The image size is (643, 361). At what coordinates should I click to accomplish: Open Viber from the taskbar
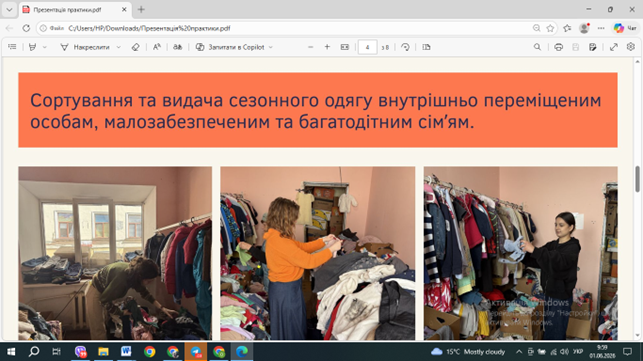click(x=80, y=352)
